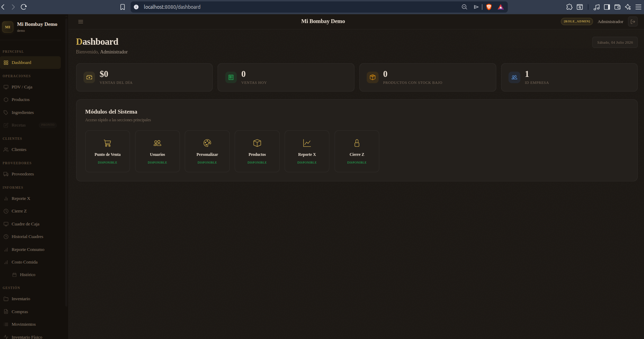The width and height of the screenshot is (644, 339).
Task: Select Dashboard in the sidebar
Action: click(x=30, y=63)
